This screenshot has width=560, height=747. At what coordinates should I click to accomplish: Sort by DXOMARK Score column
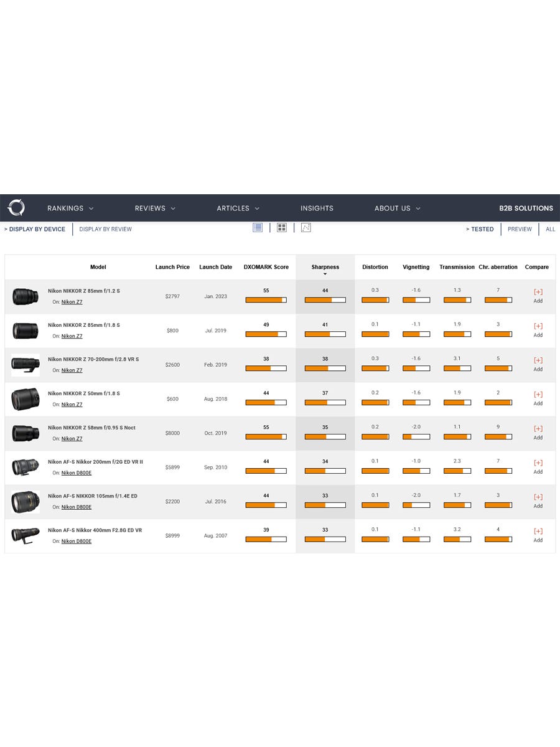click(x=266, y=267)
